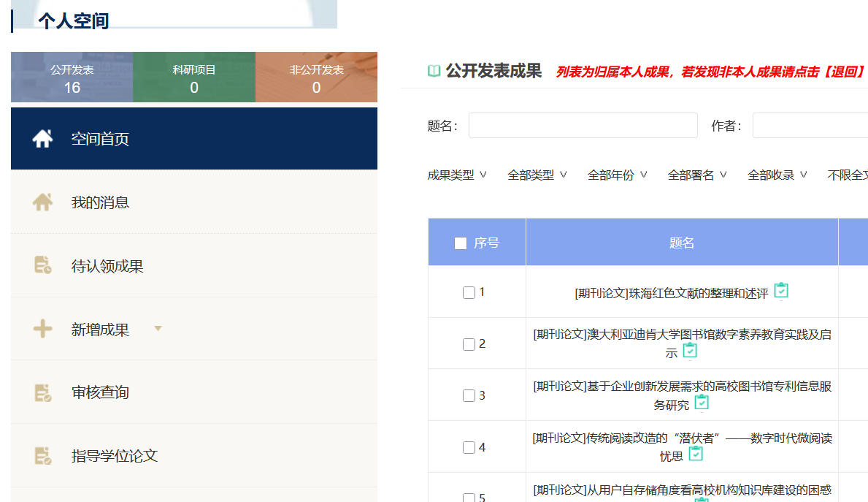Expand the 新增成果 submenu arrow
Image resolution: width=868 pixels, height=502 pixels.
click(x=158, y=330)
